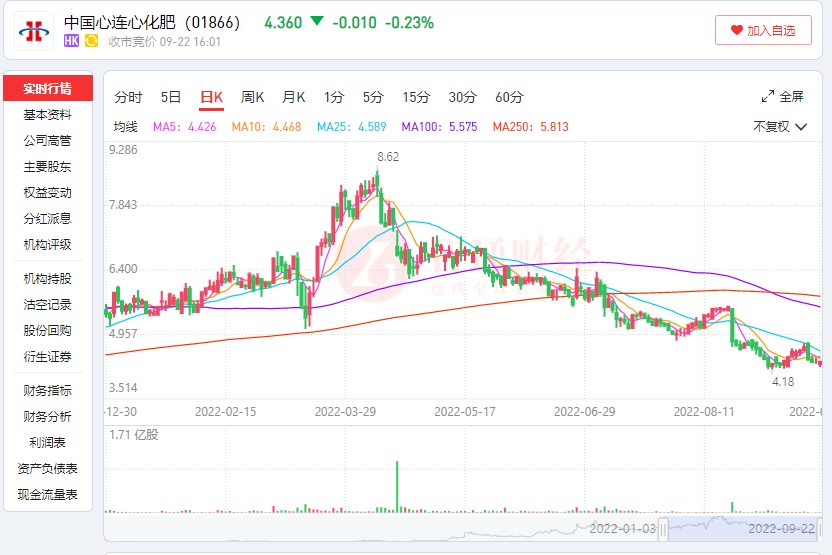Switch to the 15分 interval tab
This screenshot has width=832, height=555.
[x=416, y=97]
